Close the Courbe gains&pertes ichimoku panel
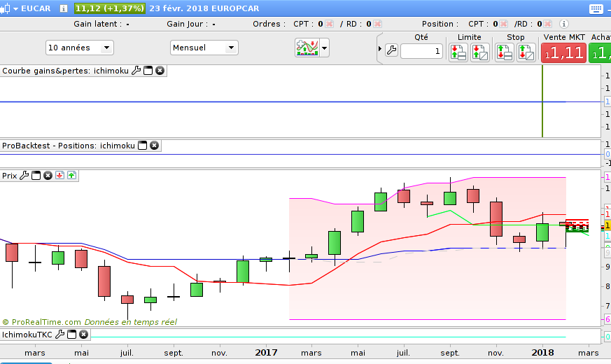 pyautogui.click(x=160, y=71)
